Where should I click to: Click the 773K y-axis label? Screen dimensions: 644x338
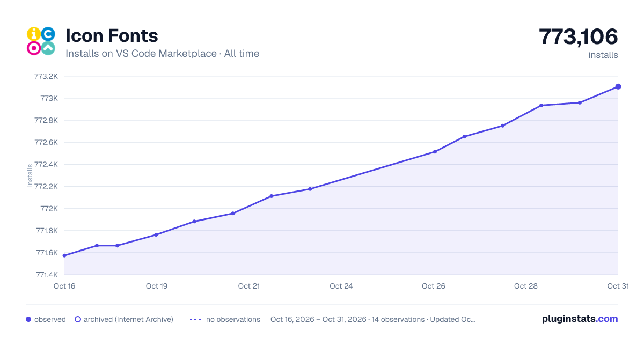[x=49, y=98]
